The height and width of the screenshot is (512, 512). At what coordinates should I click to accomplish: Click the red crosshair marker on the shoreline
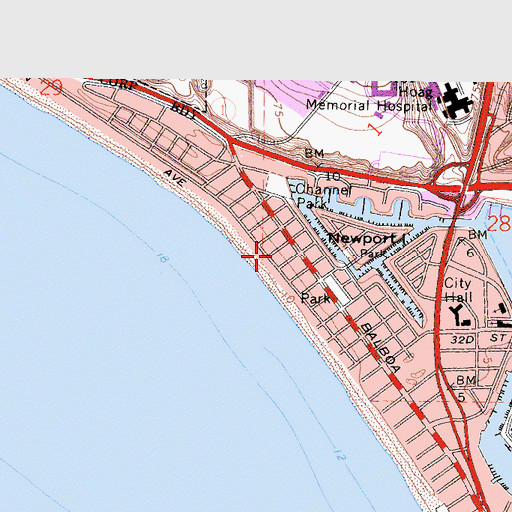(x=256, y=256)
